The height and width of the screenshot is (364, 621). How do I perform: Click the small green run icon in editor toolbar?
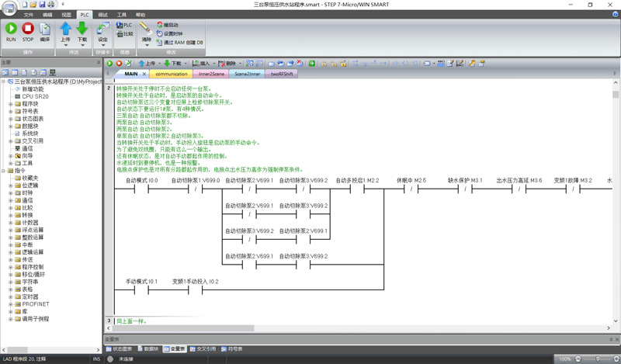pyautogui.click(x=109, y=64)
